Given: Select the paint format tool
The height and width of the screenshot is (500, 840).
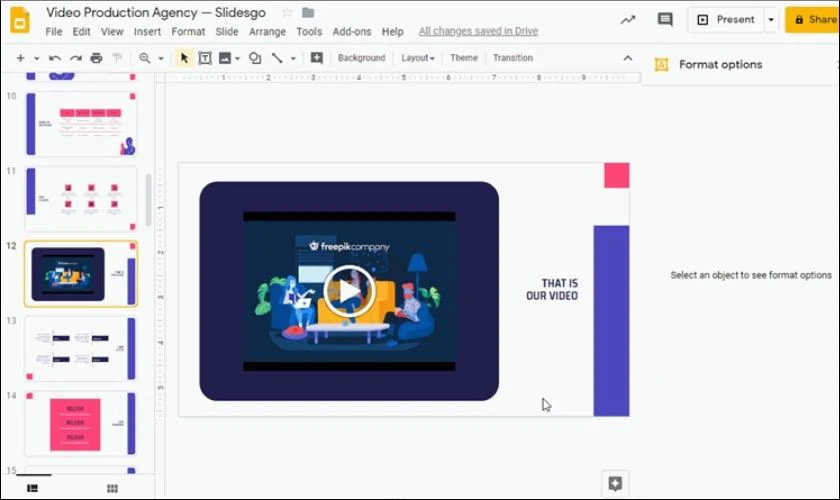Looking at the screenshot, I should [x=117, y=58].
